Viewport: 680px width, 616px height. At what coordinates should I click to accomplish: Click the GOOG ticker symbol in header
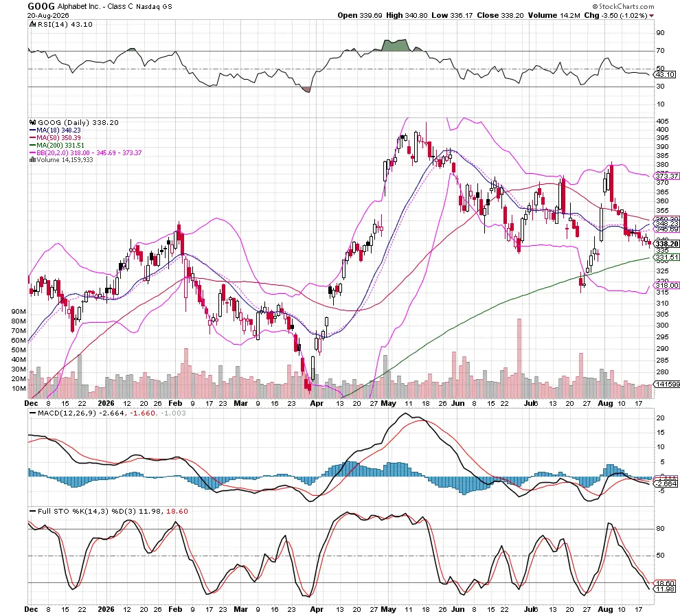[x=41, y=6]
